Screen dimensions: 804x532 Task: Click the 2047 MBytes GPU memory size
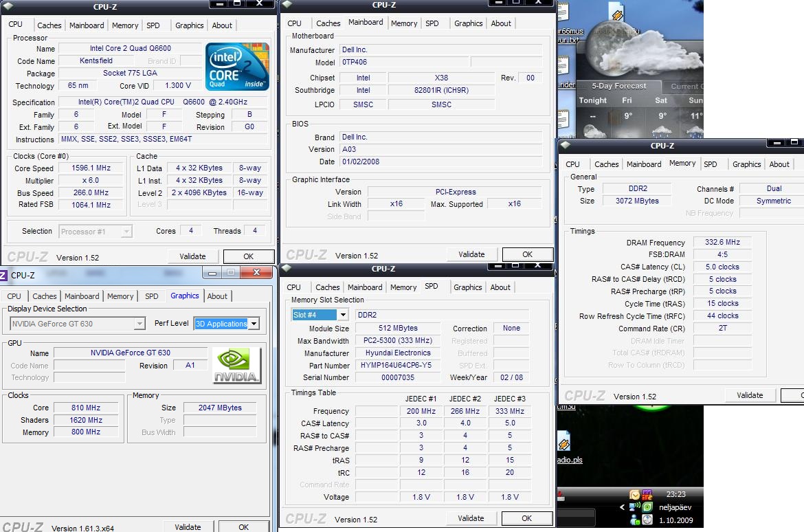[x=220, y=408]
